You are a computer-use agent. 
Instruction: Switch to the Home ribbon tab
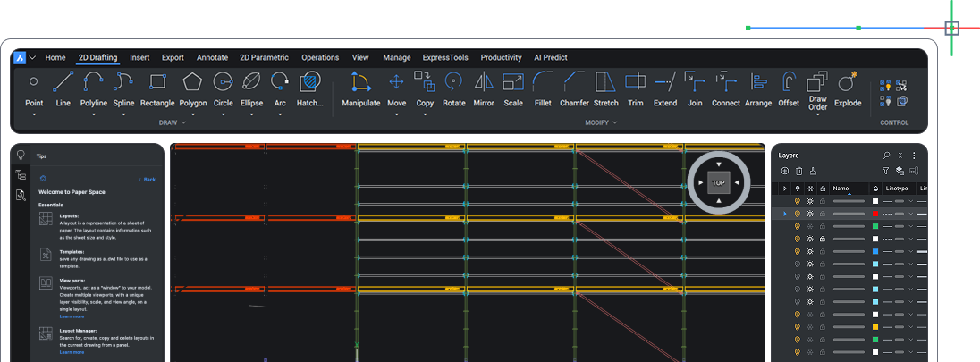pyautogui.click(x=55, y=57)
